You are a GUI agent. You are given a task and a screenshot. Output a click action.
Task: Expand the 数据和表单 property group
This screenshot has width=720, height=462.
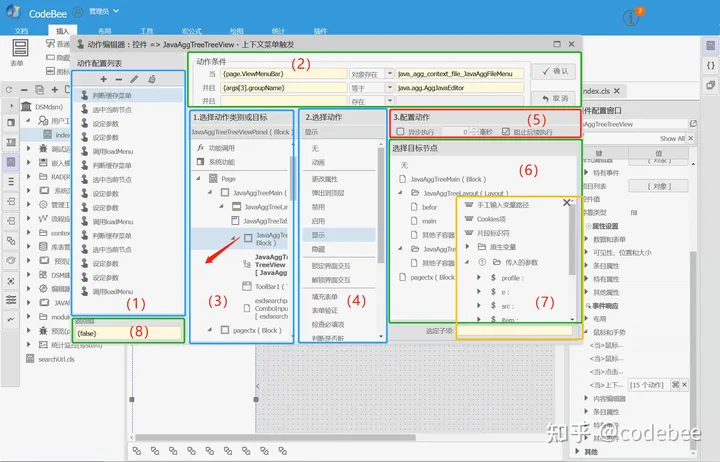tap(586, 239)
